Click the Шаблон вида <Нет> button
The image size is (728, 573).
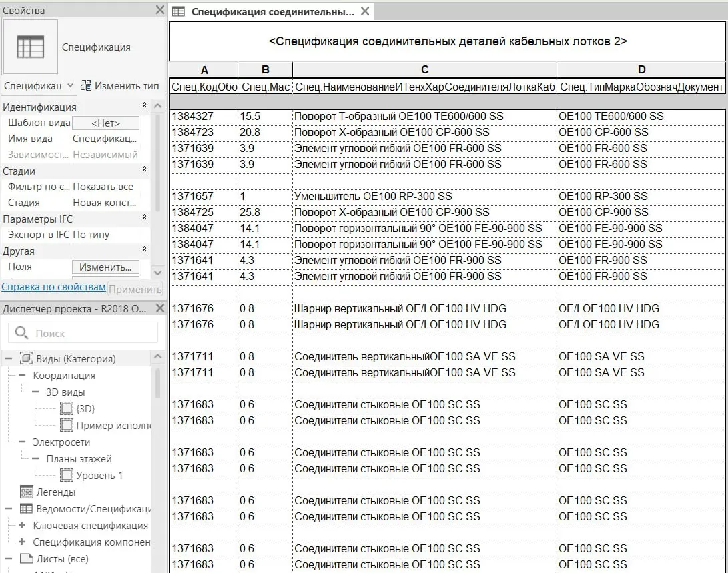pyautogui.click(x=106, y=123)
